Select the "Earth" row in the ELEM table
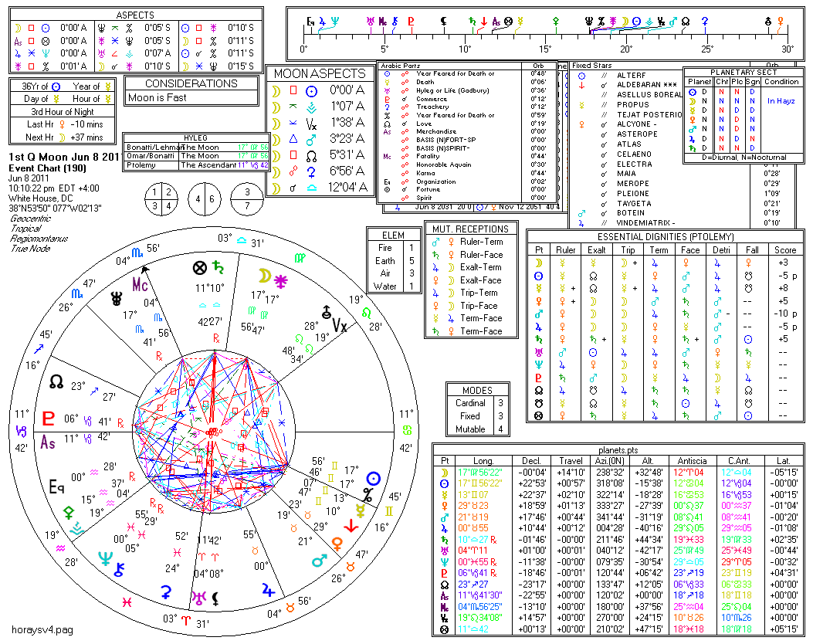This screenshot has width=813, height=644. tap(394, 261)
